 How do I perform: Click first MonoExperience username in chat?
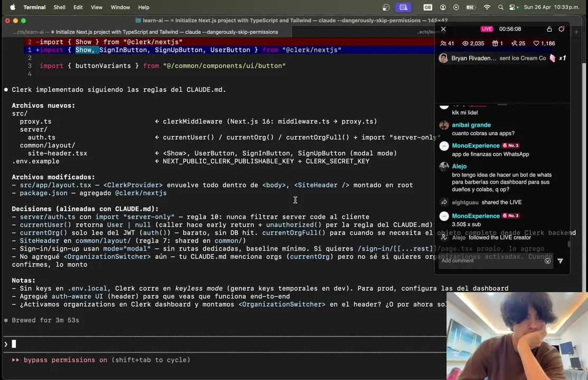[476, 146]
